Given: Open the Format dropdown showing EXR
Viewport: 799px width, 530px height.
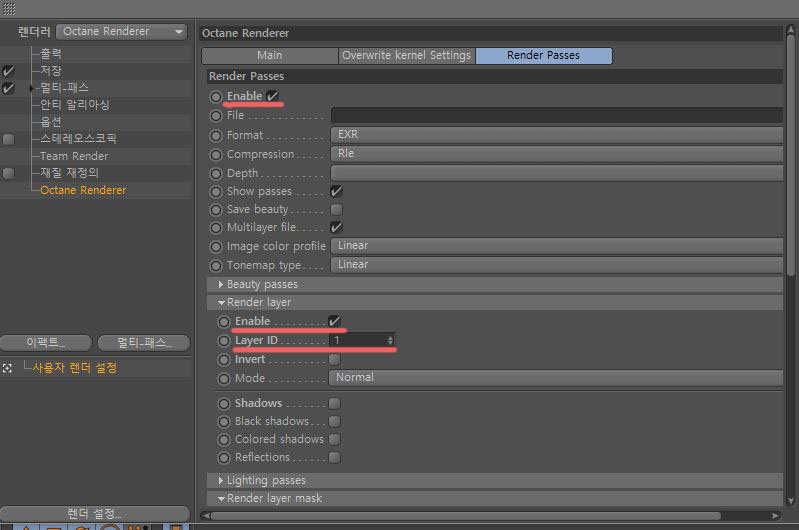Looking at the screenshot, I should coord(556,135).
